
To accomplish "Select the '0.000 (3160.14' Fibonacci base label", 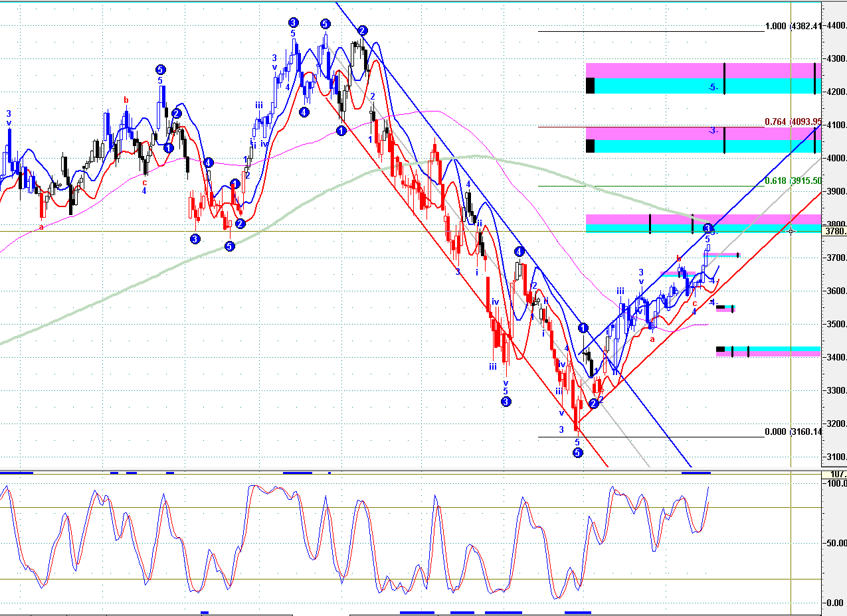I will click(794, 431).
